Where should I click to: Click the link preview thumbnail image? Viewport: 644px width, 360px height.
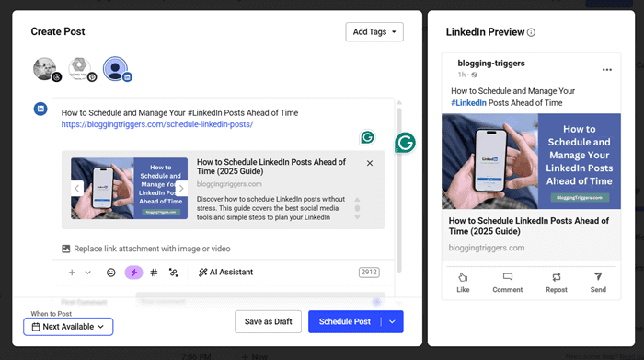click(129, 188)
